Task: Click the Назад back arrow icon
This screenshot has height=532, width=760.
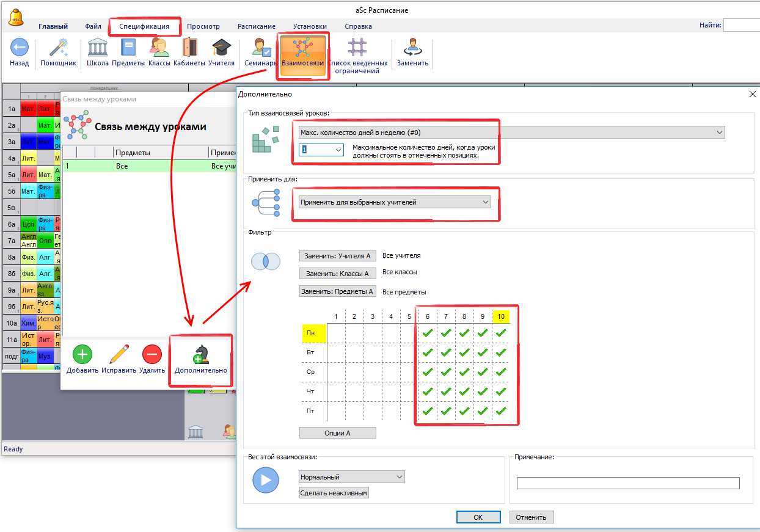Action: tap(20, 48)
